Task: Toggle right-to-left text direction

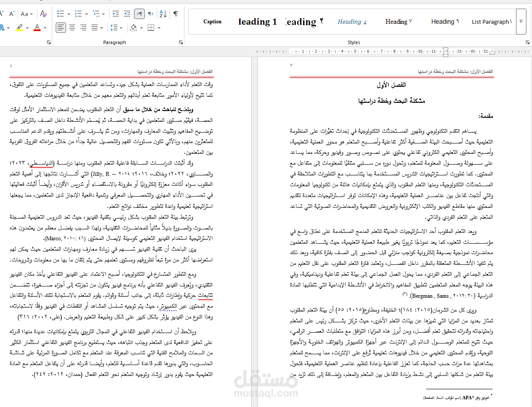Action: [151, 14]
